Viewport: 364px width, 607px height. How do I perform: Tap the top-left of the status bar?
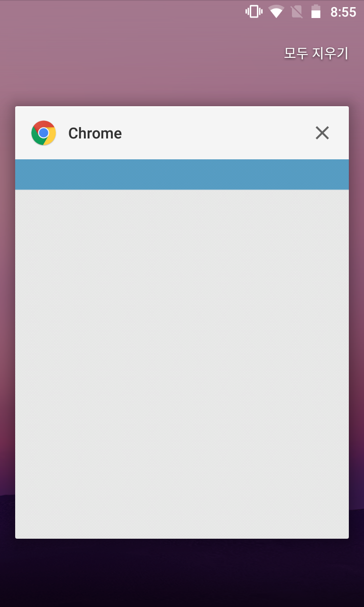coord(28,12)
